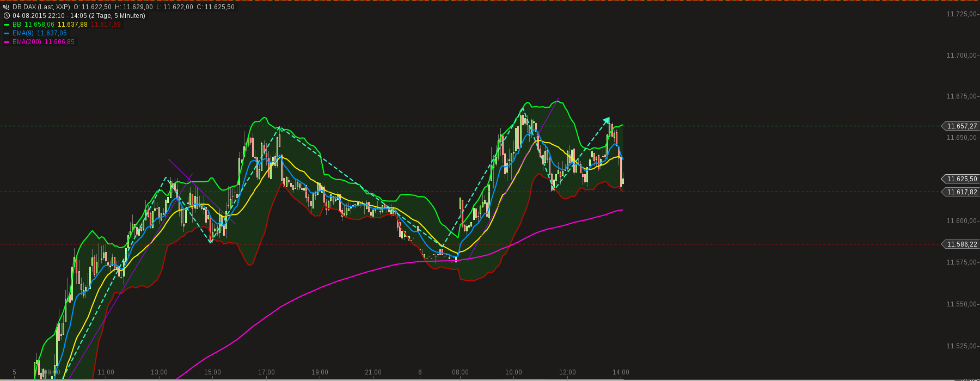Click lower Bollinger value 11.617,69
980x381 pixels.
[x=106, y=24]
